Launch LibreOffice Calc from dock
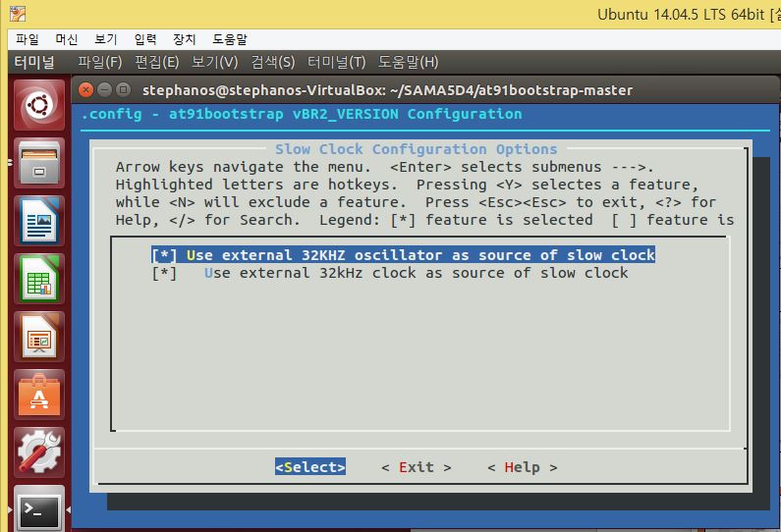 (39, 279)
